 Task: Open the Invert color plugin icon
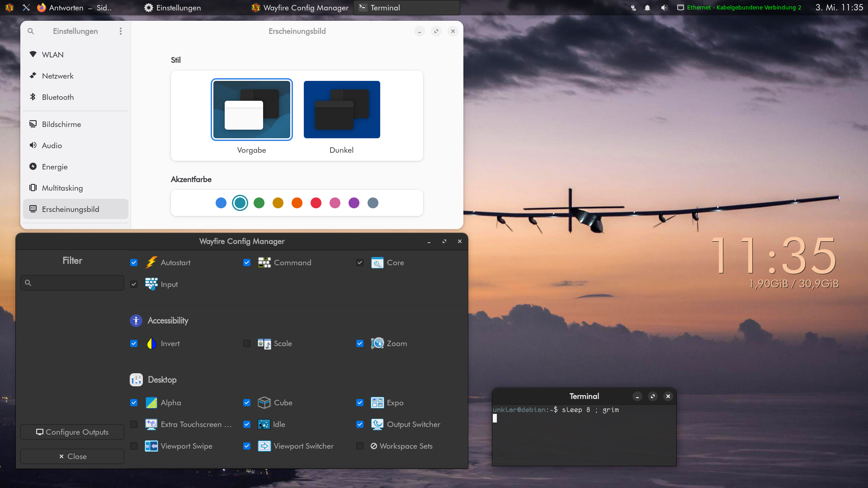[151, 343]
